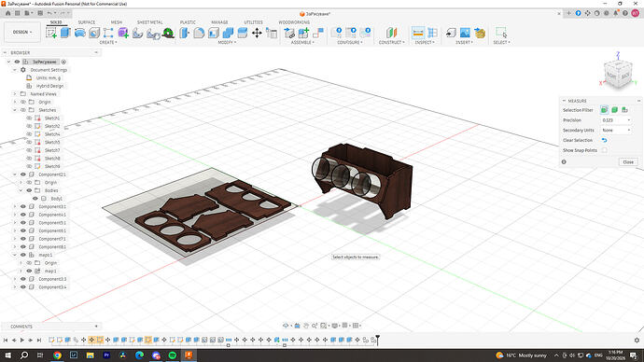Open the DESIGN workspace dropdown

tap(22, 32)
